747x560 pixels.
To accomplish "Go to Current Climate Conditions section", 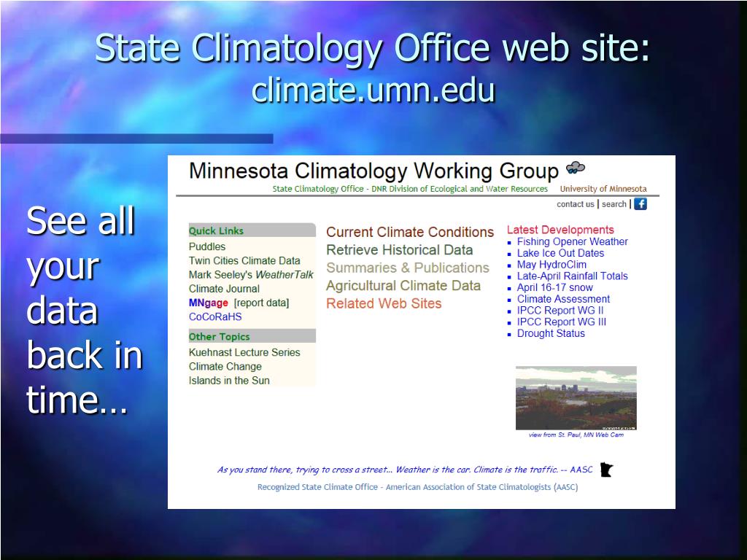I will [x=410, y=232].
